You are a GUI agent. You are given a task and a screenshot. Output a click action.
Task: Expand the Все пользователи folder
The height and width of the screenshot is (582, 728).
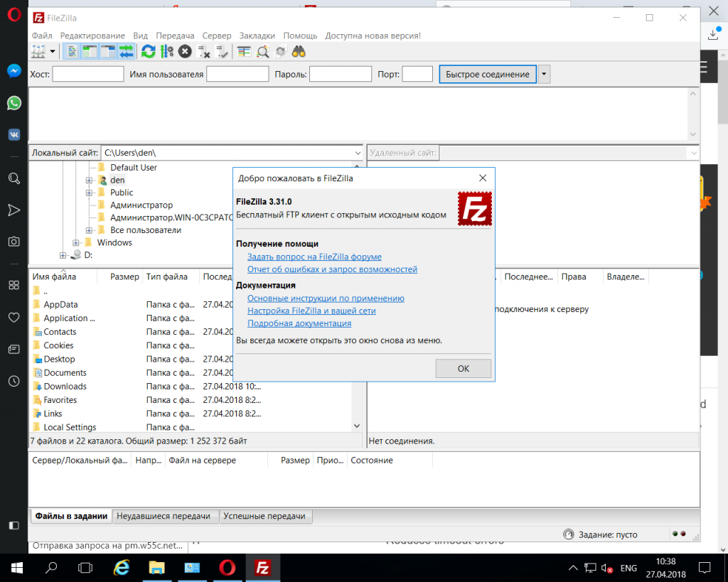coord(89,230)
